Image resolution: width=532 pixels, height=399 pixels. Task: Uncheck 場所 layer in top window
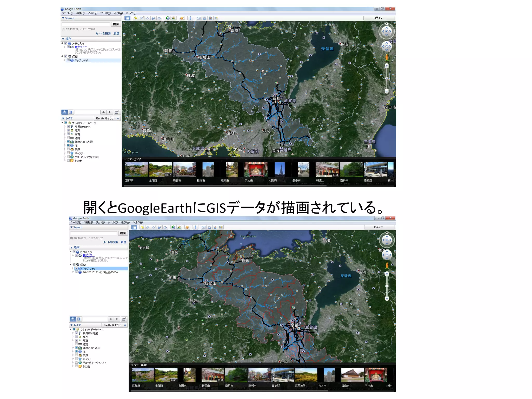tap(68, 130)
